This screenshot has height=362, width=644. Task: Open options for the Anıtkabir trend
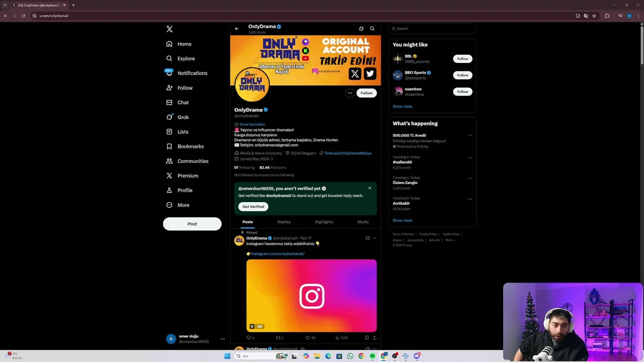click(470, 199)
